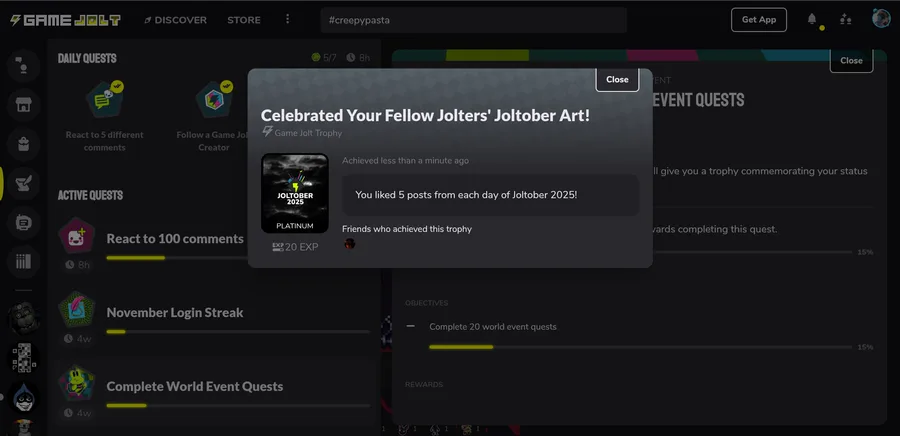Click the November Login Streak progress bar
This screenshot has height=436, width=900.
tap(238, 332)
